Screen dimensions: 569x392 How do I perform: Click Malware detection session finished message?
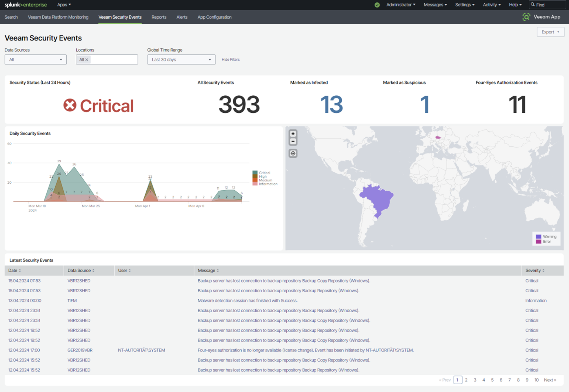(248, 300)
